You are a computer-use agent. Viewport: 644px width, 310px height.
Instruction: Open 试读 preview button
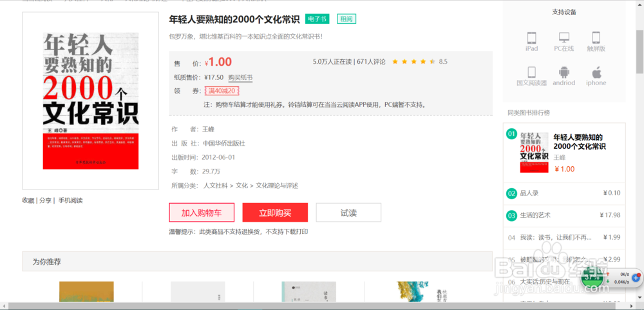coord(348,213)
